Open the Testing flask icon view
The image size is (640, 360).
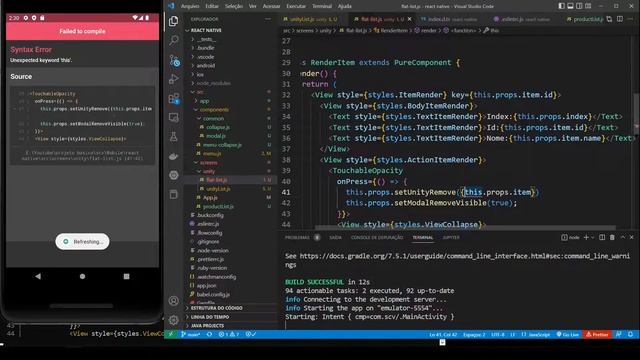click(173, 137)
